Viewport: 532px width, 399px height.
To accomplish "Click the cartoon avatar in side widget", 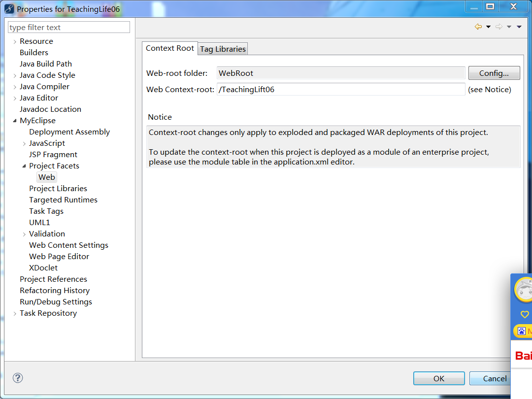I will 524,290.
